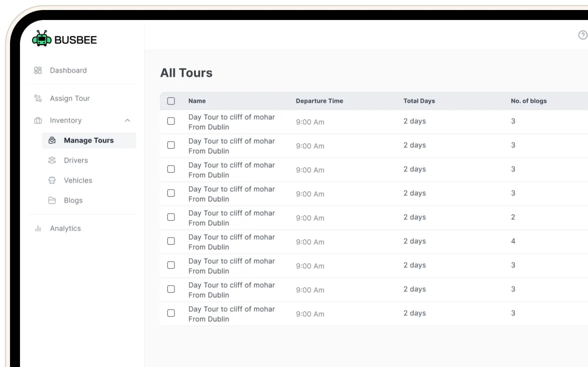This screenshot has height=367, width=588.
Task: Click the Manage Tours map pin icon
Action: click(x=52, y=140)
